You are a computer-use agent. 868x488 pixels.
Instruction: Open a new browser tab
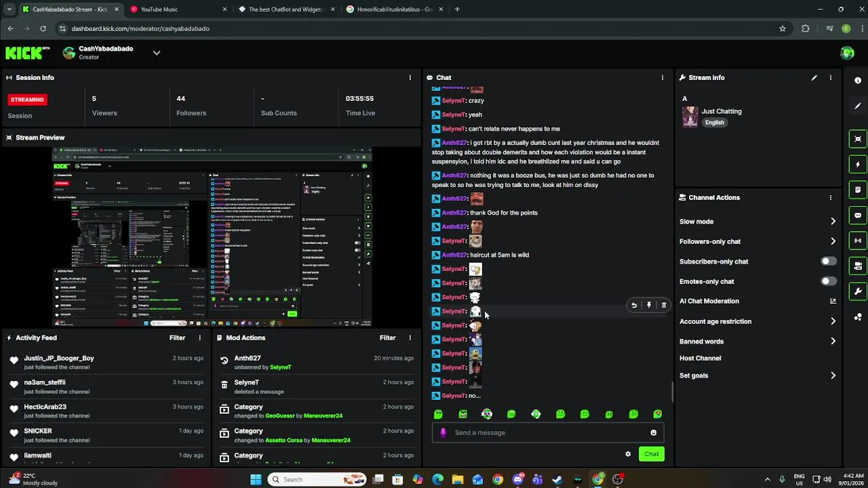point(457,9)
